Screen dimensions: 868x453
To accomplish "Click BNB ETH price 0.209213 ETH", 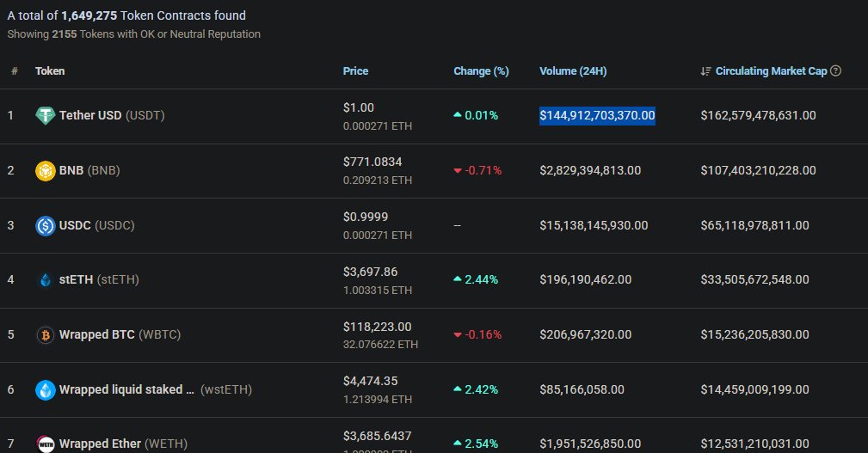I will tap(377, 181).
